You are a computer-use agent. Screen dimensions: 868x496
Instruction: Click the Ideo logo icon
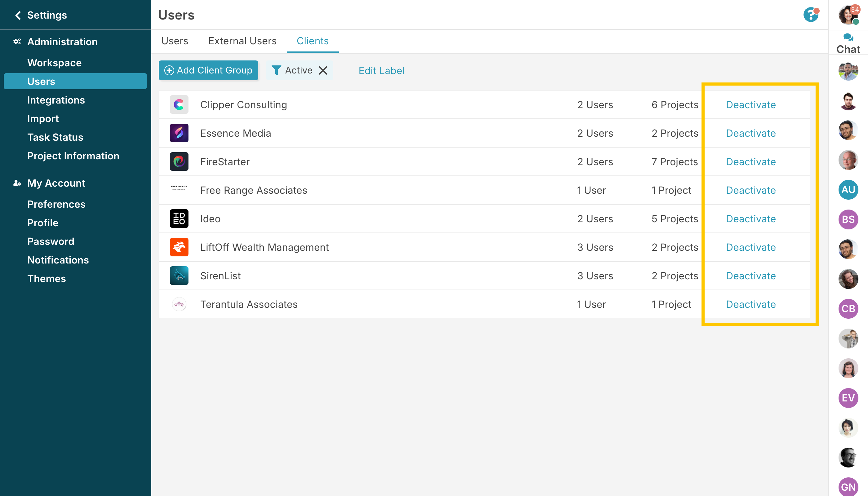tap(179, 219)
